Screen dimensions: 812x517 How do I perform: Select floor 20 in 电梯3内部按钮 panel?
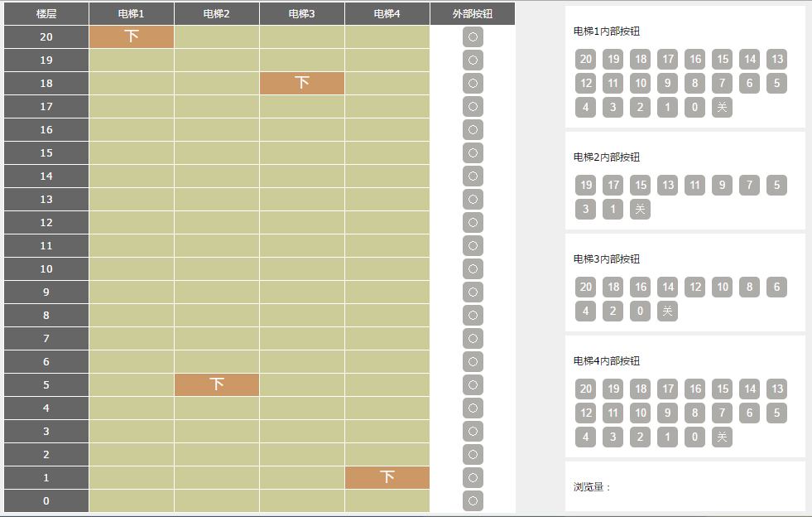click(586, 287)
